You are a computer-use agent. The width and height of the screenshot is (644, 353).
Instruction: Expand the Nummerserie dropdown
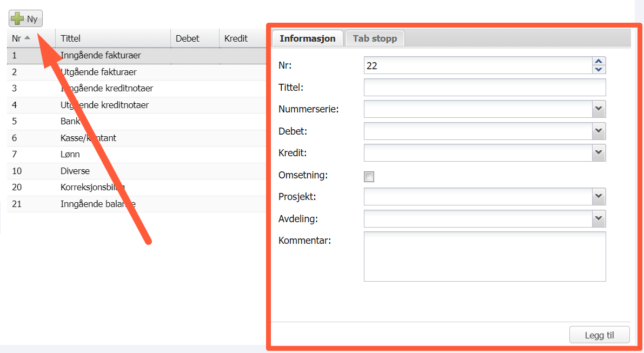point(599,109)
